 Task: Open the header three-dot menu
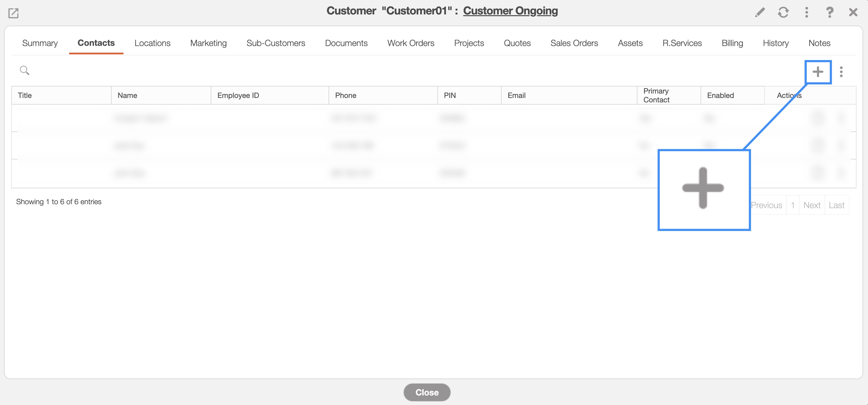click(x=806, y=12)
